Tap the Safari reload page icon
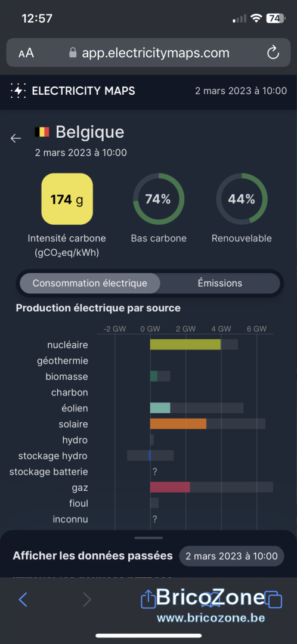Image resolution: width=297 pixels, height=644 pixels. (x=273, y=52)
